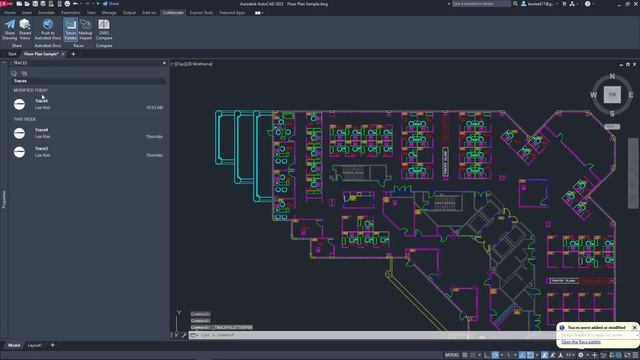This screenshot has width=640, height=360.
Task: Open the Home ribbon tab
Action: coord(10,13)
